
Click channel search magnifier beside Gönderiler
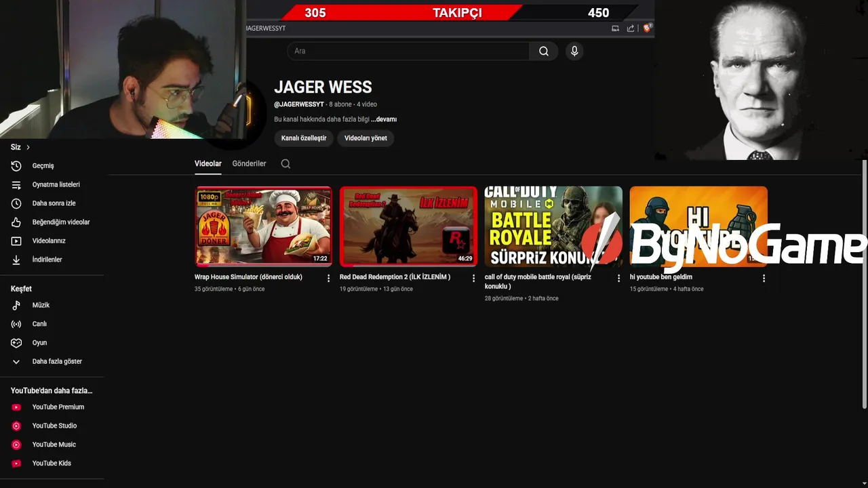click(285, 163)
